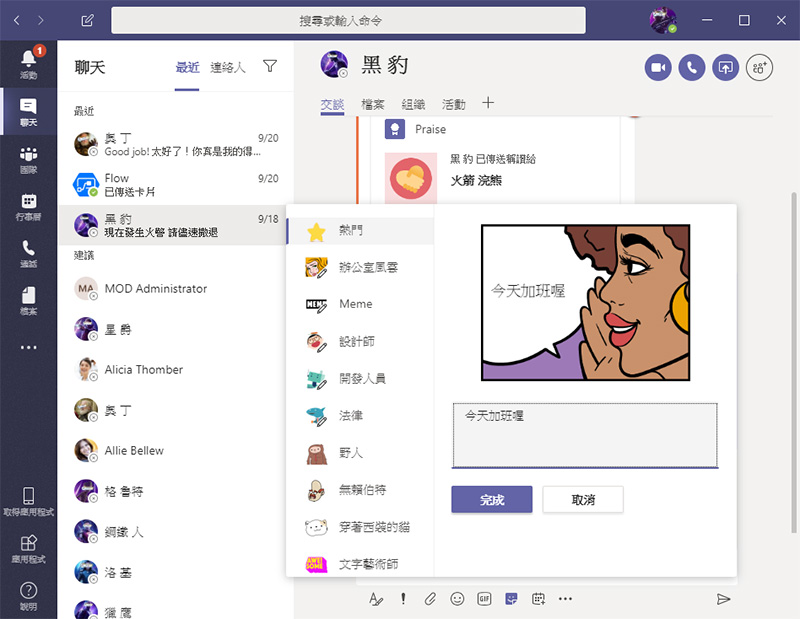Send the message with arrow icon
Viewport: 800px width, 619px height.
723,599
